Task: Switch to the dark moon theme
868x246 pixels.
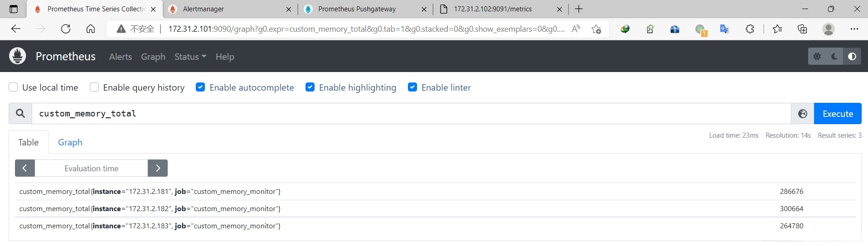Action: 834,57
